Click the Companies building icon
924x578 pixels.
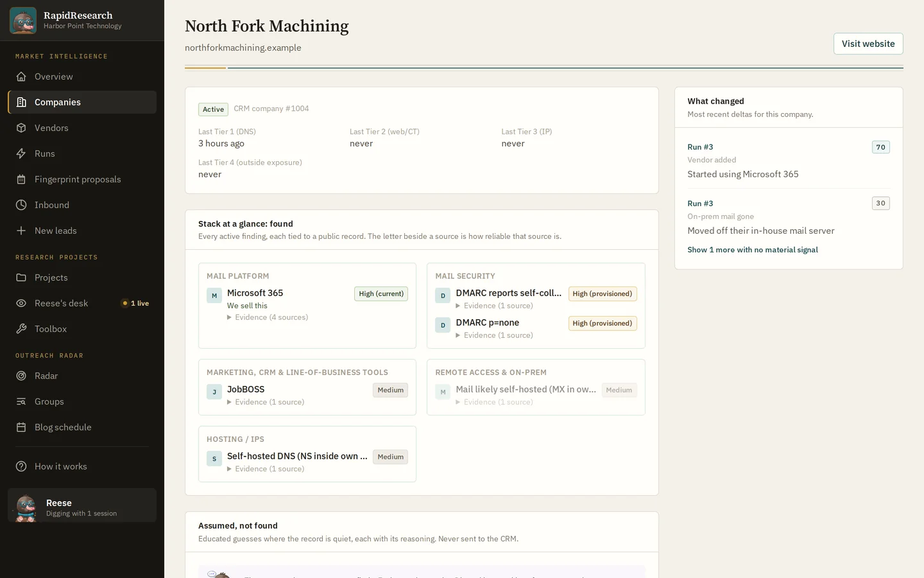tap(21, 102)
